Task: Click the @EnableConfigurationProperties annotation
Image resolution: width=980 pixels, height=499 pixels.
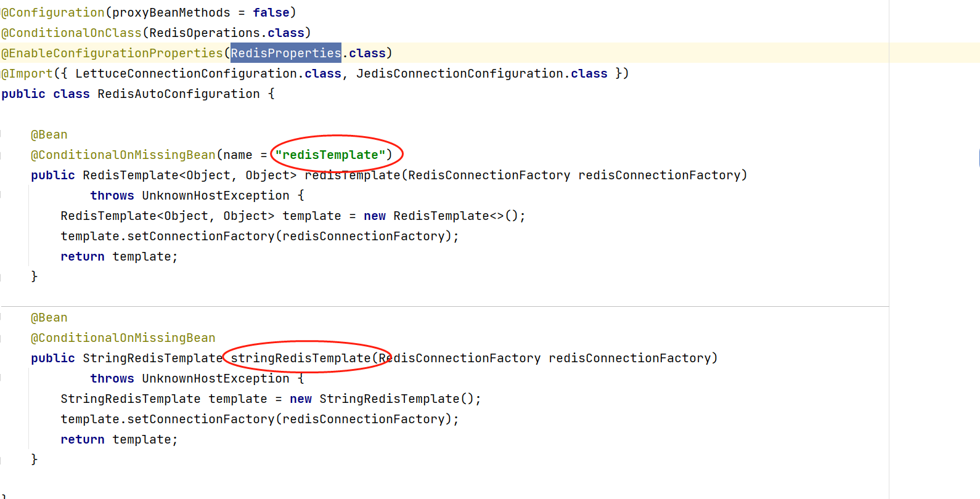Action: click(112, 53)
